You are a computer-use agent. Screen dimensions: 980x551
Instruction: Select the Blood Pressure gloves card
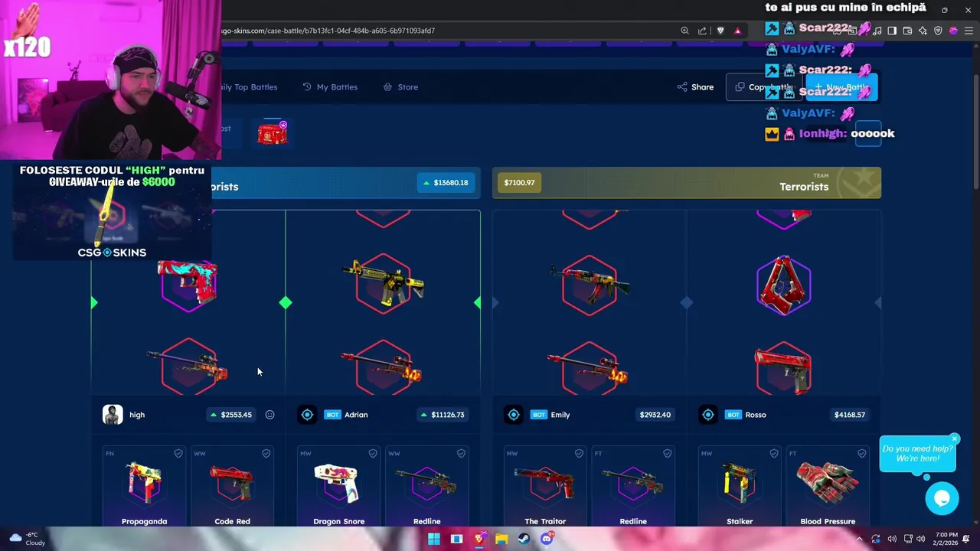(x=828, y=487)
